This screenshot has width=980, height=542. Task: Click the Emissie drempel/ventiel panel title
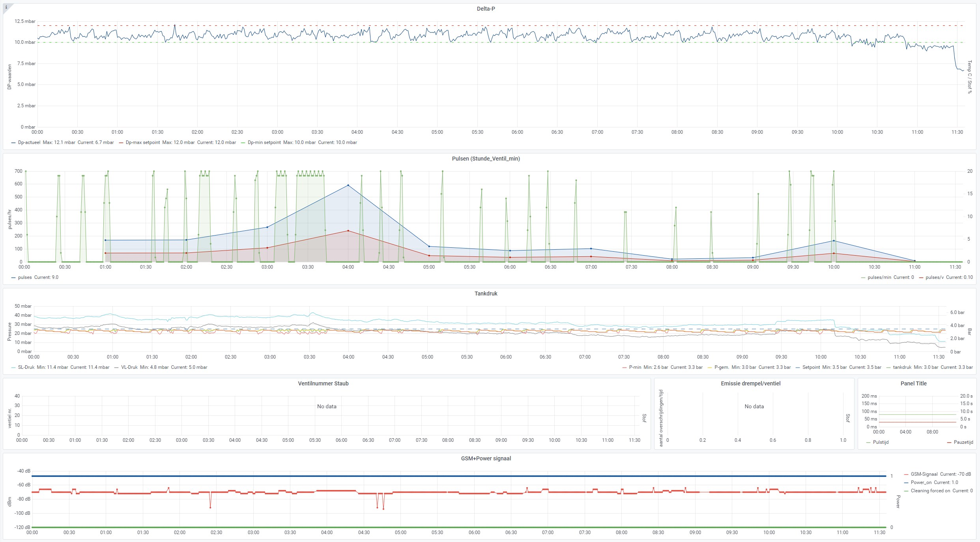[x=750, y=383]
